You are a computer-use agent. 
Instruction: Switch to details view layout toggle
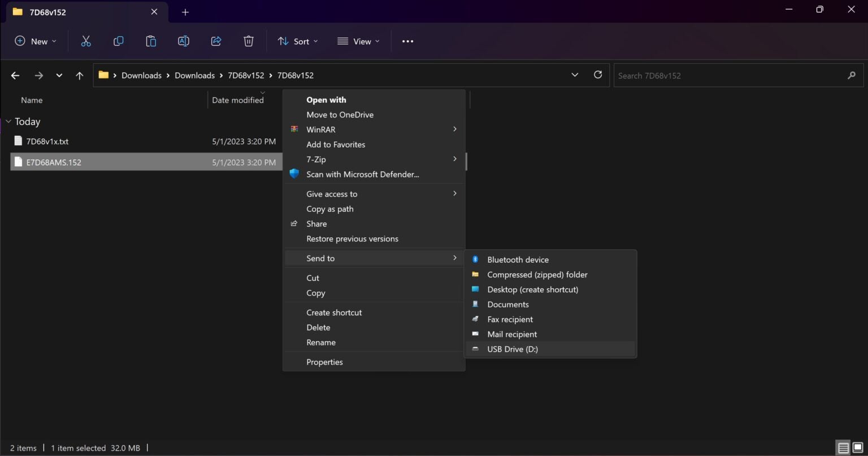[x=843, y=448]
